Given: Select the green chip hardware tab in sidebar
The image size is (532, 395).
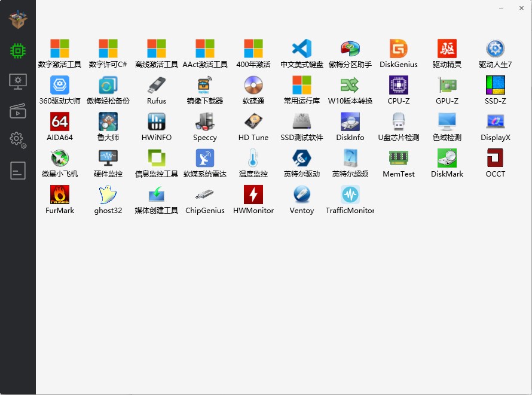Looking at the screenshot, I should (18, 51).
